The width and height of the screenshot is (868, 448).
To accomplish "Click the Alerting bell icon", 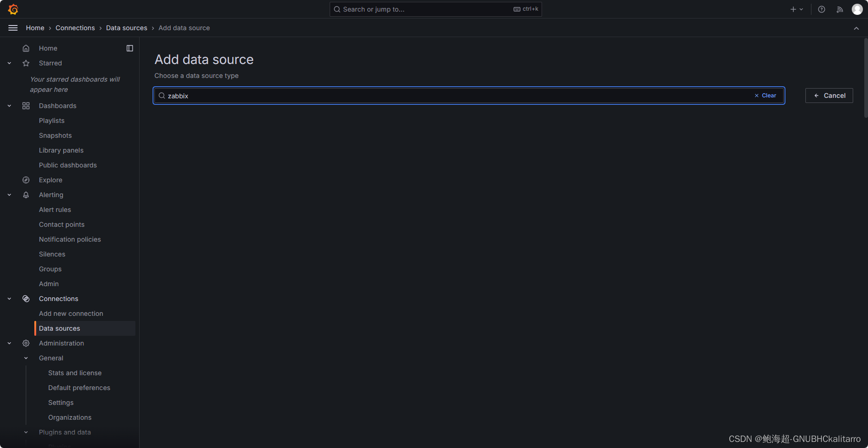I will [x=26, y=195].
